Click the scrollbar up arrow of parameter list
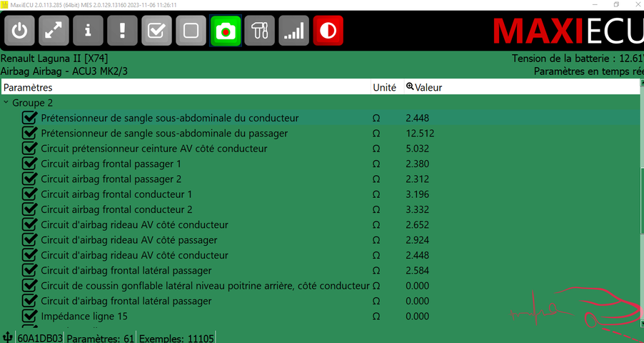Screen dimensions: 644x343 coord(642,82)
